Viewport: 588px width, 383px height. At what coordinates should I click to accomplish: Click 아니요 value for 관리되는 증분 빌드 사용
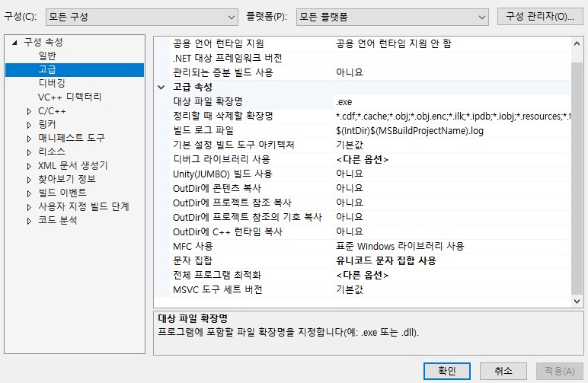(452, 72)
